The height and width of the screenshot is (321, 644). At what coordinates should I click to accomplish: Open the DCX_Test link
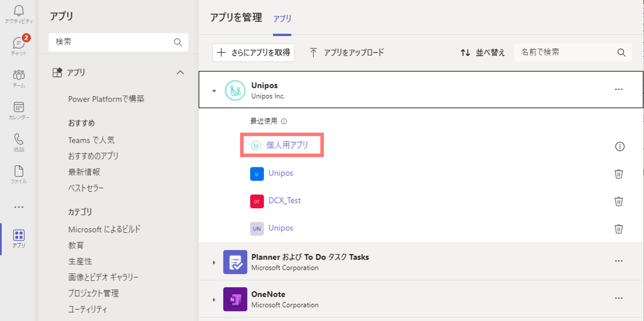pyautogui.click(x=285, y=200)
